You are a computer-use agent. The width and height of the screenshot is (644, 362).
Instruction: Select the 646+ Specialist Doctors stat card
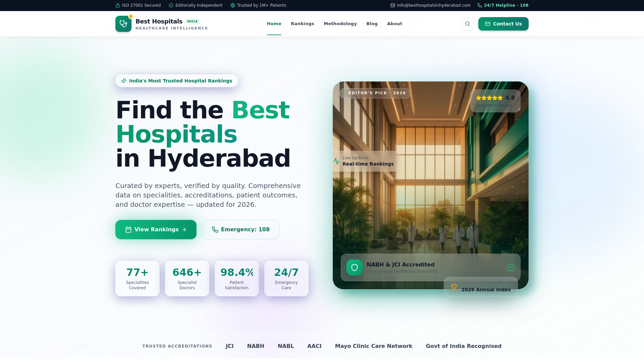(x=187, y=279)
